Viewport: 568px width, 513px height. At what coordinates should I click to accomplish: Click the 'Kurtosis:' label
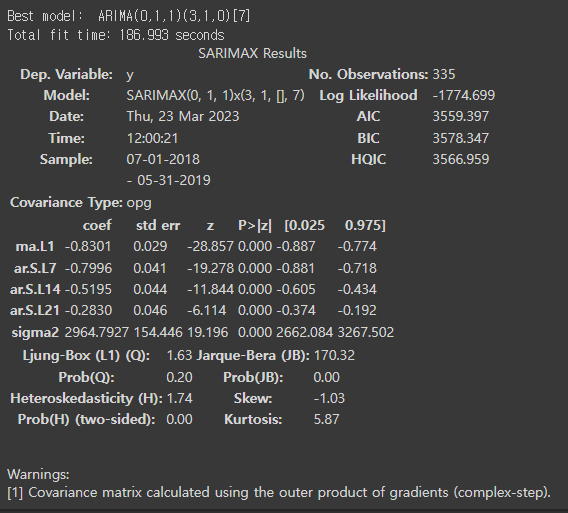[253, 420]
